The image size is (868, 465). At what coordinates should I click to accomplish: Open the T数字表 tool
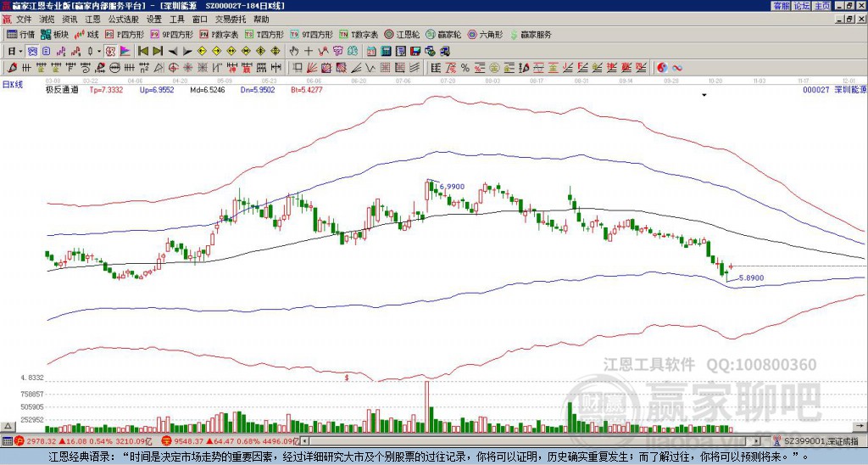click(x=359, y=34)
